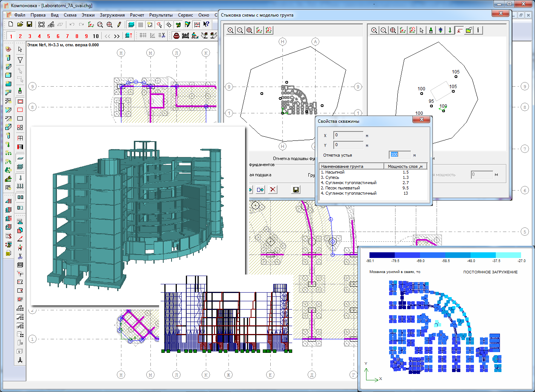Open a file using the folder icon
Image resolution: width=535 pixels, height=392 pixels.
20,24
